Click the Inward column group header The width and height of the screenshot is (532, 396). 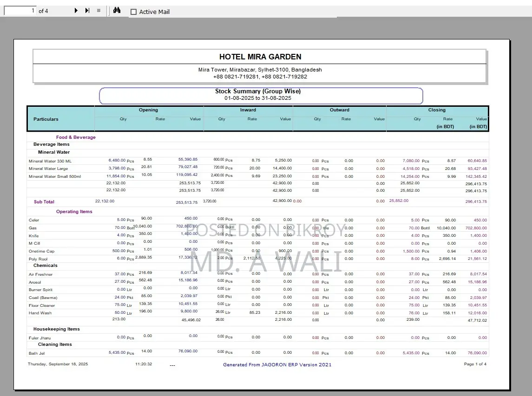click(x=248, y=110)
